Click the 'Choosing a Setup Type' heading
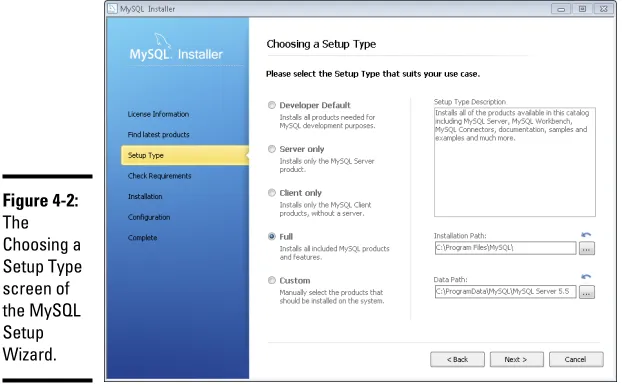 pos(321,44)
